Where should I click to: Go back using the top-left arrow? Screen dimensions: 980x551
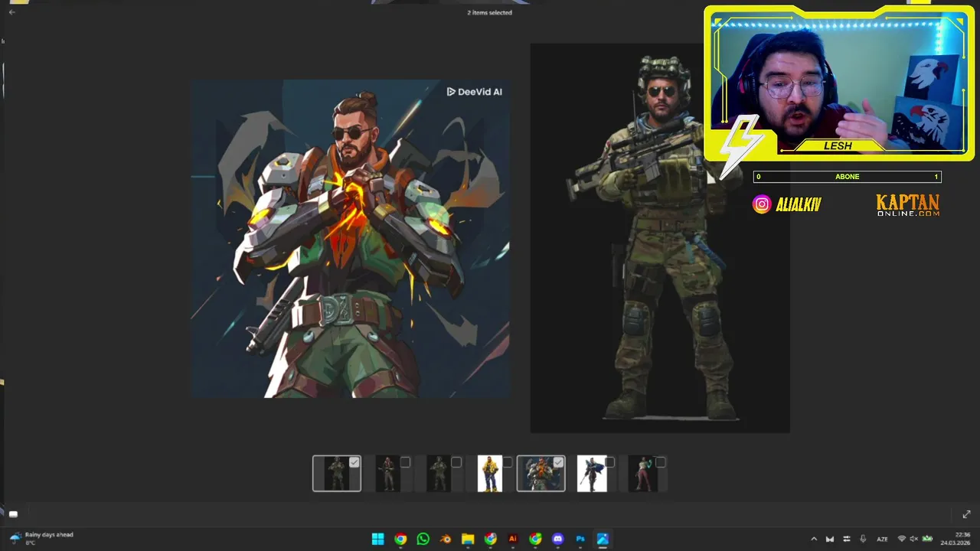click(x=11, y=12)
